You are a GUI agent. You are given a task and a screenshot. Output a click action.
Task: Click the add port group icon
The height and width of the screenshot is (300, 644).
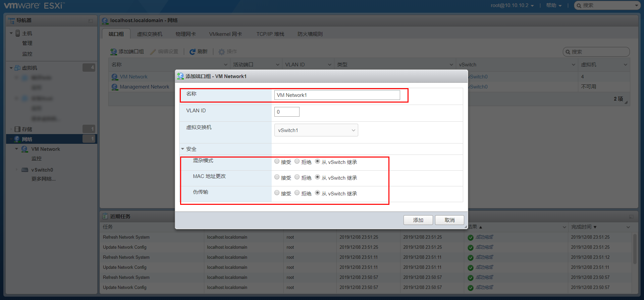[x=114, y=52]
